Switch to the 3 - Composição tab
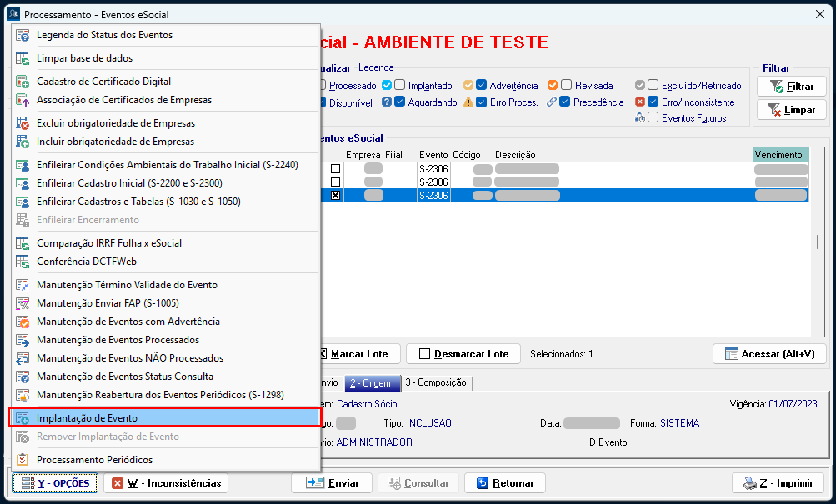Viewport: 836px width, 504px height. tap(436, 383)
